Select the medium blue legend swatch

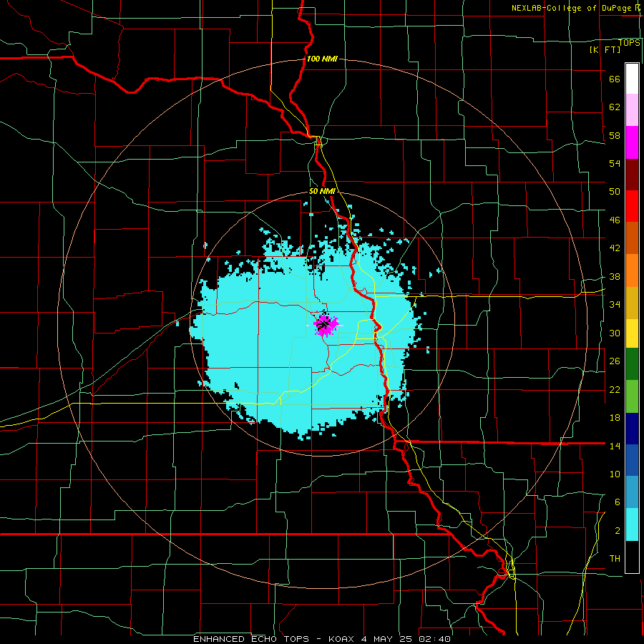tap(632, 460)
